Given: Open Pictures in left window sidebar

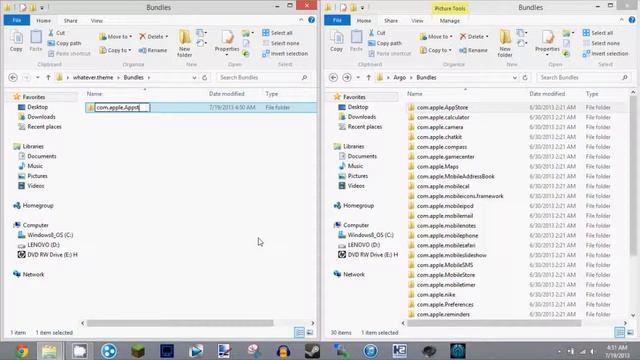Looking at the screenshot, I should tap(37, 176).
